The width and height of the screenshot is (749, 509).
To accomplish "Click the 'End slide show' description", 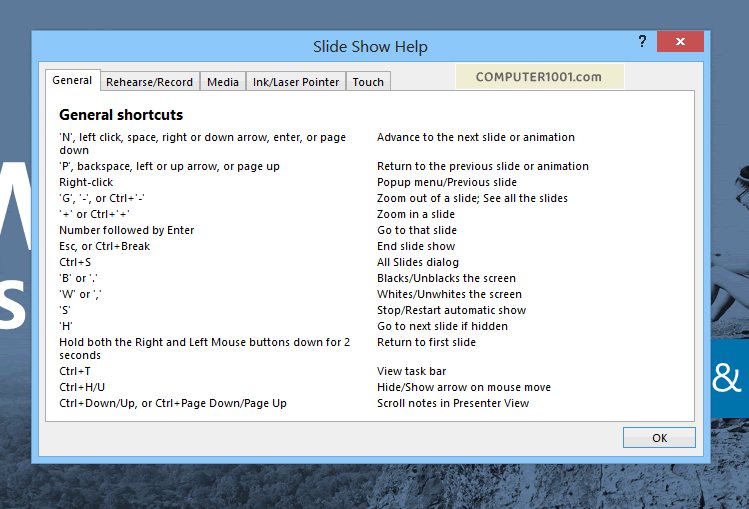I will pyautogui.click(x=416, y=246).
